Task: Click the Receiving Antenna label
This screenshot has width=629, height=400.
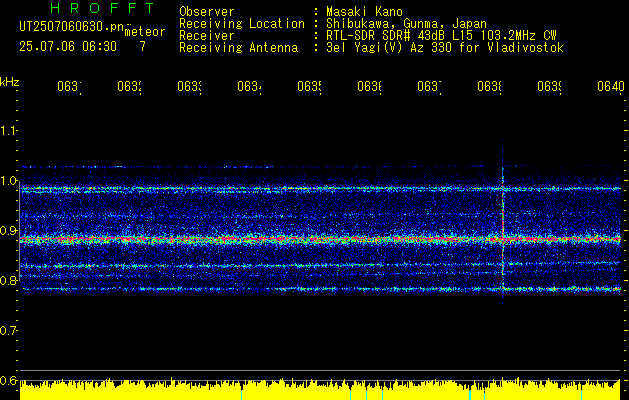Action: [x=239, y=48]
